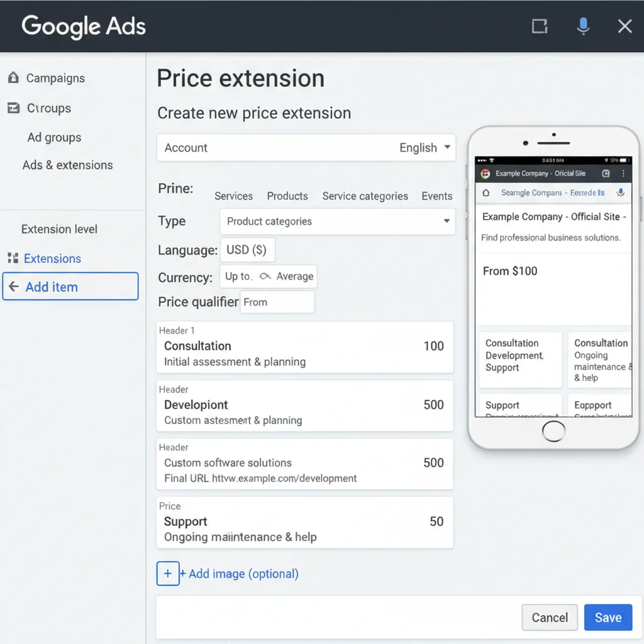Open Ads & extensions in sidebar
The image size is (644, 644).
coord(67,165)
